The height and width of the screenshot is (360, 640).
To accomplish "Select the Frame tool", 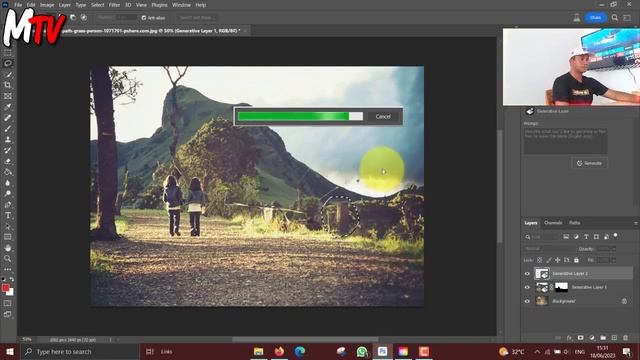I will pyautogui.click(x=8, y=96).
